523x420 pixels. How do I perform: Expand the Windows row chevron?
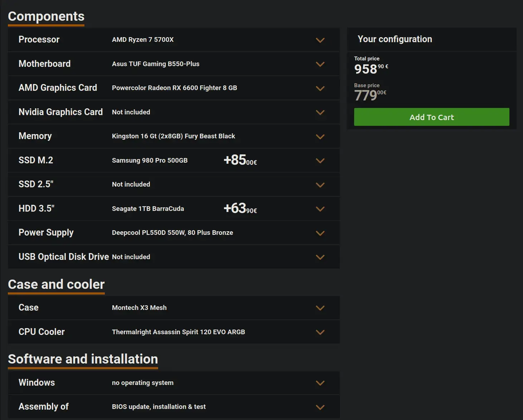tap(320, 383)
